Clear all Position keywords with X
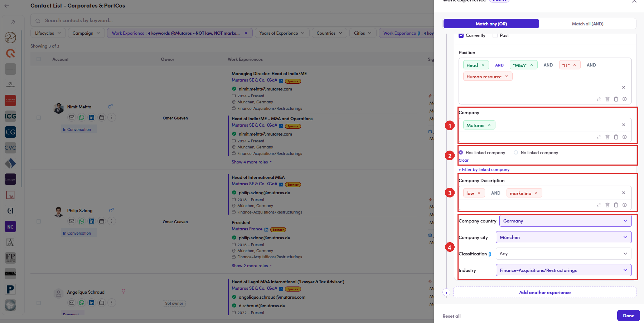Screen dimensions: 644x323 pyautogui.click(x=624, y=87)
